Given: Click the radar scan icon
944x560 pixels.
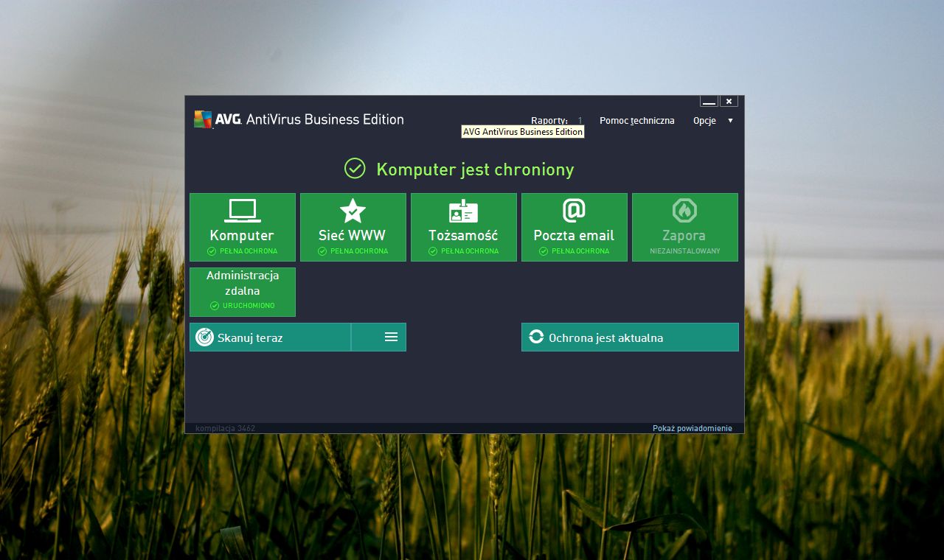Looking at the screenshot, I should (204, 337).
